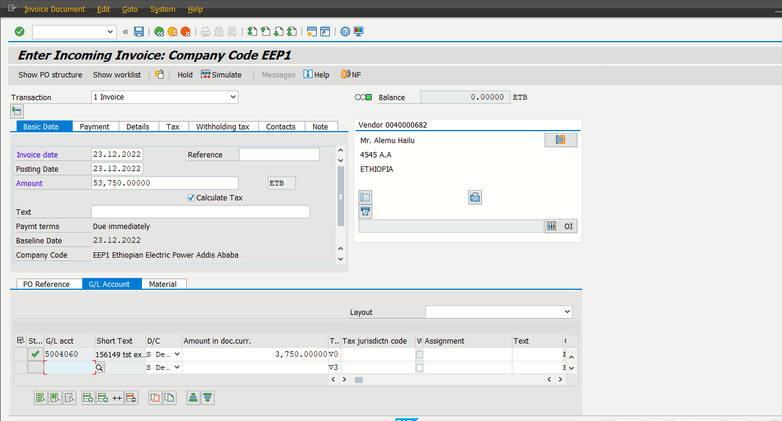The height and width of the screenshot is (421, 782).
Task: Switch to the Tax tab
Action: pyautogui.click(x=173, y=127)
